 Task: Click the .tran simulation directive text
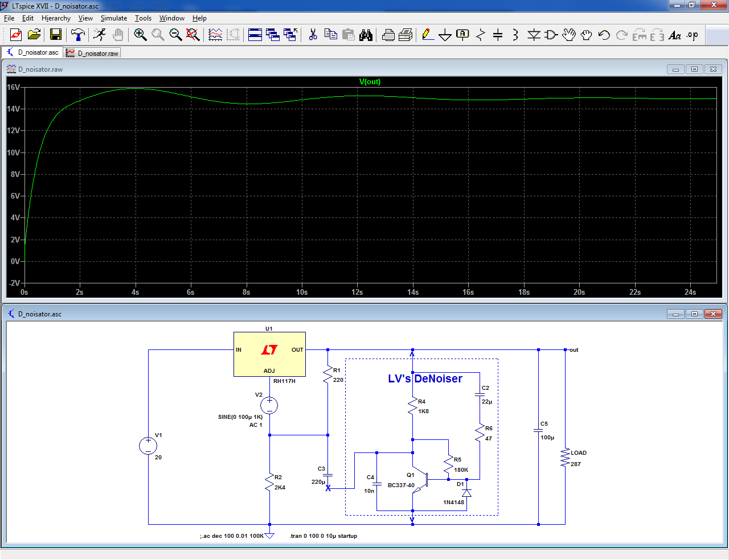click(323, 536)
